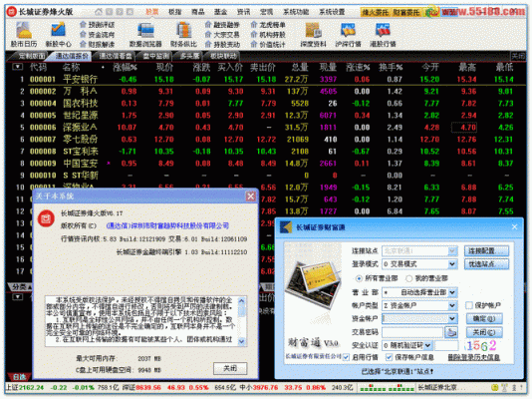Click the forward navigation arrow in title bar
The height and width of the screenshot is (399, 532).
(x=120, y=12)
